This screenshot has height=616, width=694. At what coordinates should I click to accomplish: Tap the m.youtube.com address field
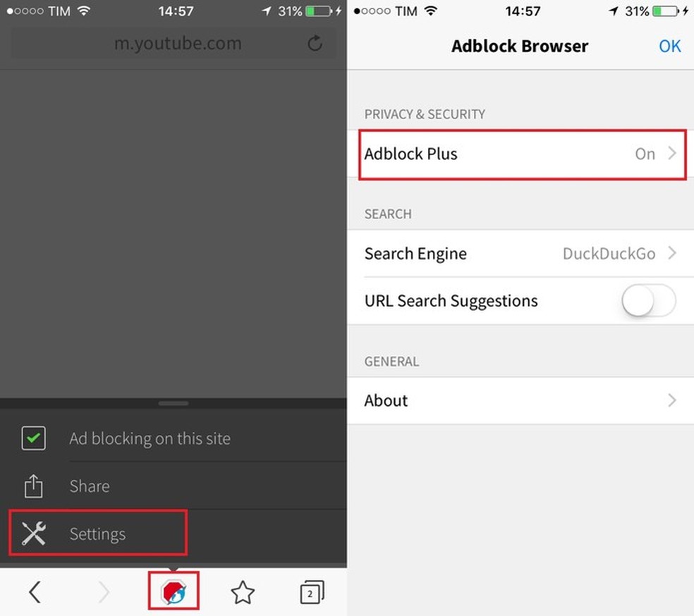[173, 43]
